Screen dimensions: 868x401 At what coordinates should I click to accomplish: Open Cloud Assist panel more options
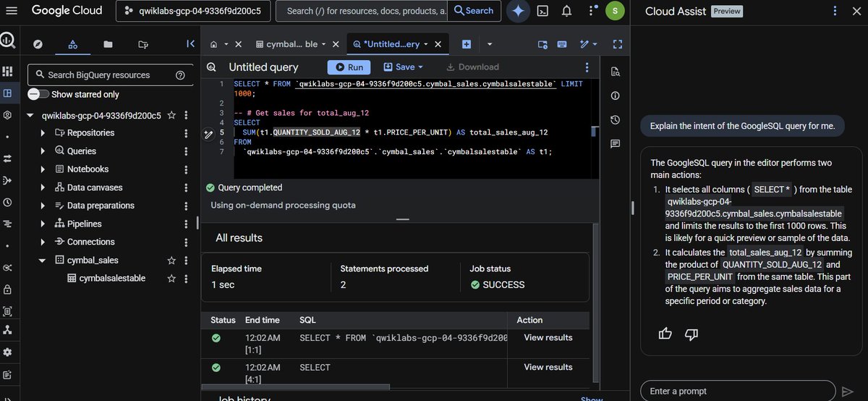[835, 11]
